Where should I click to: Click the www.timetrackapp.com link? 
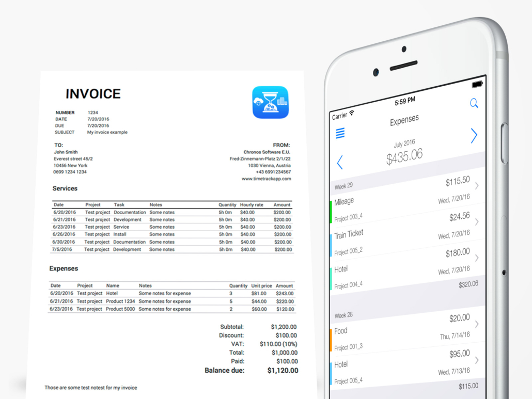[x=266, y=179]
